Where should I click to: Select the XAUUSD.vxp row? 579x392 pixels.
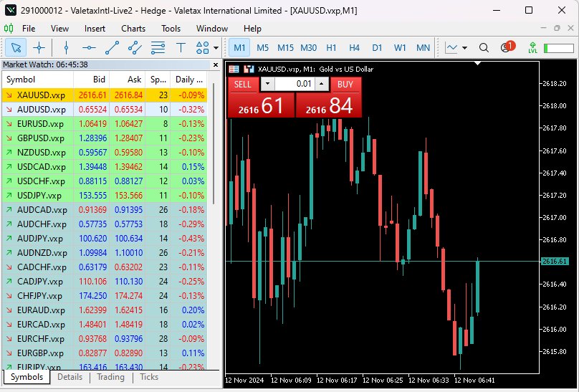pos(105,95)
